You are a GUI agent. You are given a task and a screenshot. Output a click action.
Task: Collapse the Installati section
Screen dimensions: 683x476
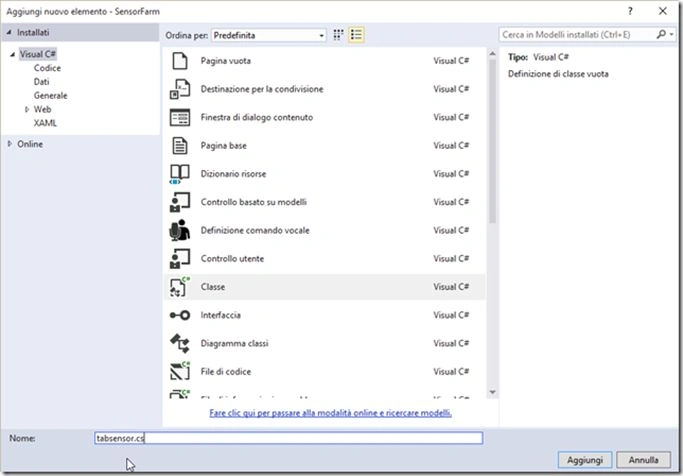(9, 33)
